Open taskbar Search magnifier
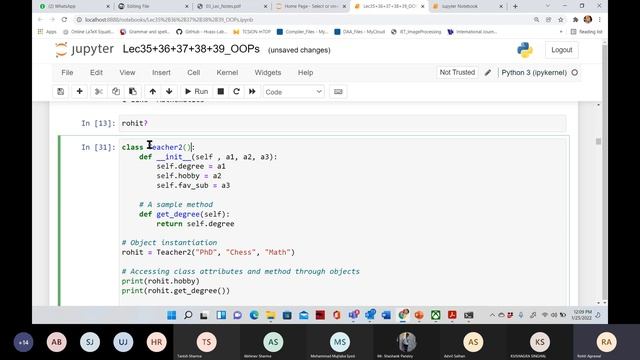The height and width of the screenshot is (360, 640). coord(188,315)
